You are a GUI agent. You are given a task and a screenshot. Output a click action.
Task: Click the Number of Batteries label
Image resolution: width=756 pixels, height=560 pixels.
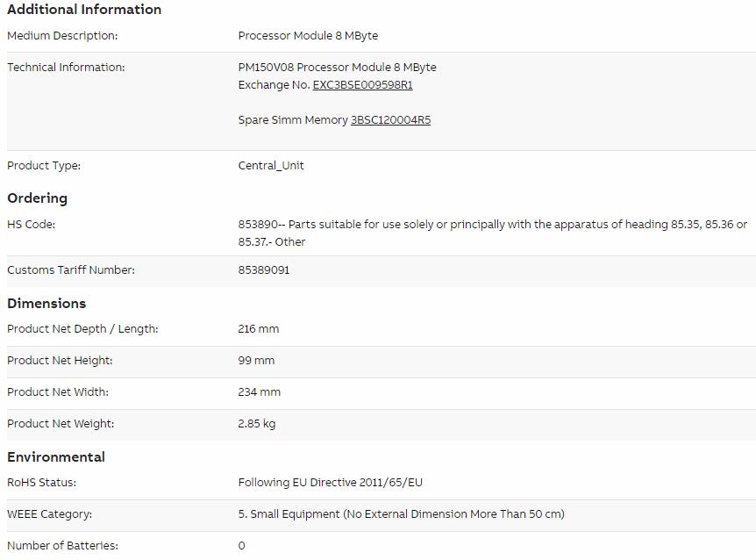click(62, 546)
